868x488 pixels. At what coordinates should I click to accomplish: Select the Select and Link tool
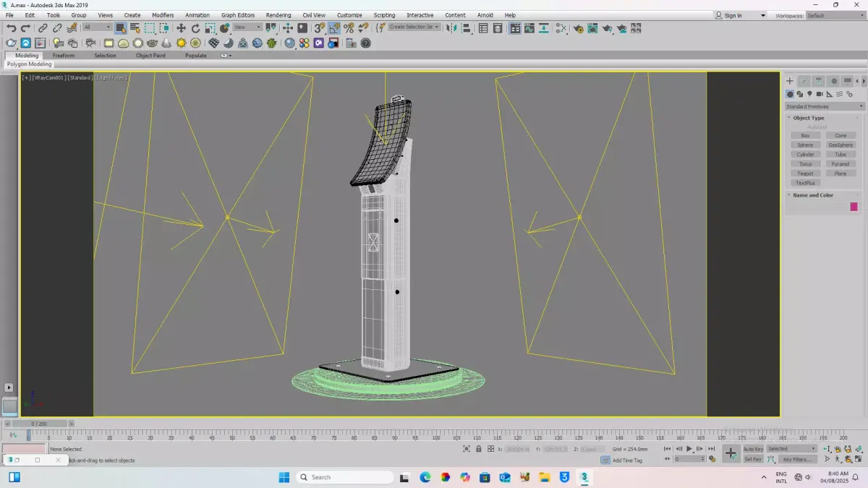point(43,28)
